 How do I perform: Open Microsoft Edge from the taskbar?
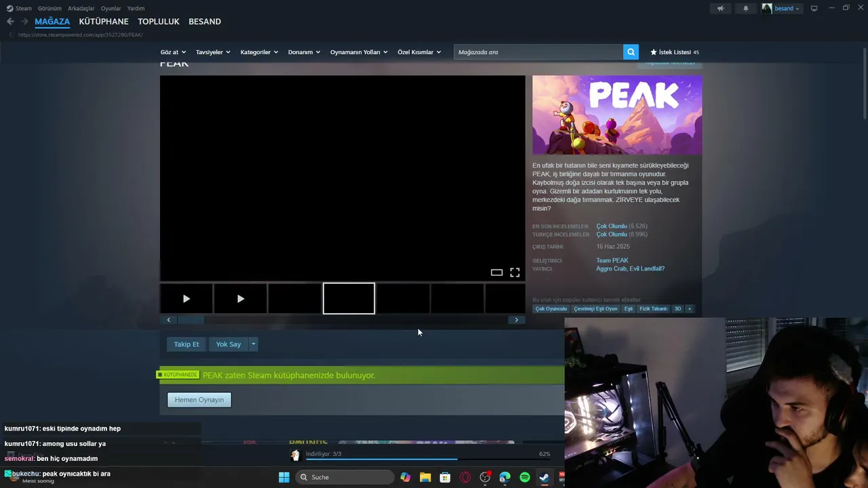[x=505, y=477]
